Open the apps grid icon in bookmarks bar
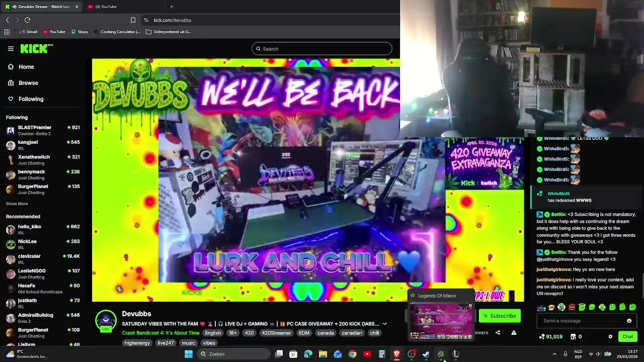The width and height of the screenshot is (644, 362). point(7,32)
